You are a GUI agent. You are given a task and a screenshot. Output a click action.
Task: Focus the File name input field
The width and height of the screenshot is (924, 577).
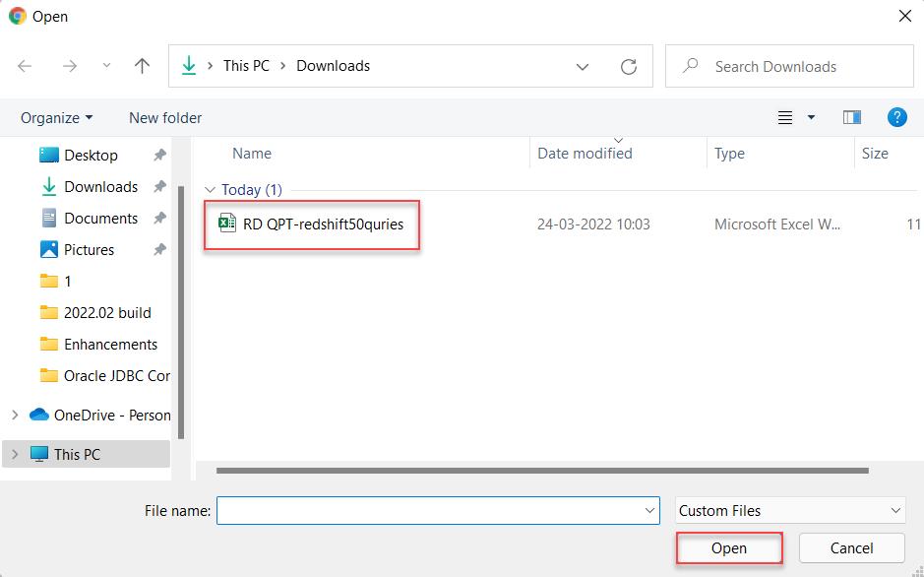tap(438, 510)
